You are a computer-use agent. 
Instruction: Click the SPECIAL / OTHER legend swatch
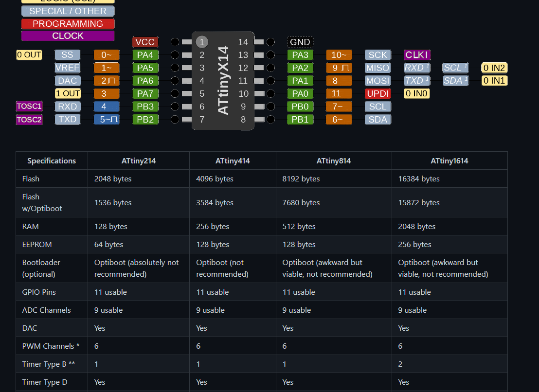[x=68, y=11]
